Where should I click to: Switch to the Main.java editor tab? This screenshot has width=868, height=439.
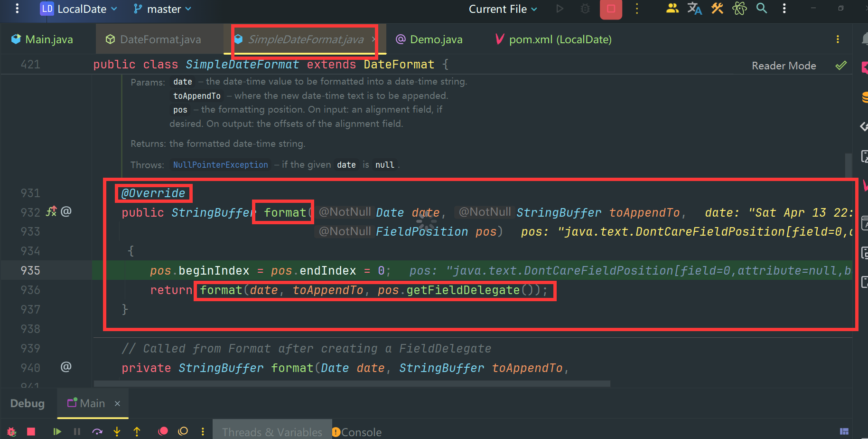42,39
